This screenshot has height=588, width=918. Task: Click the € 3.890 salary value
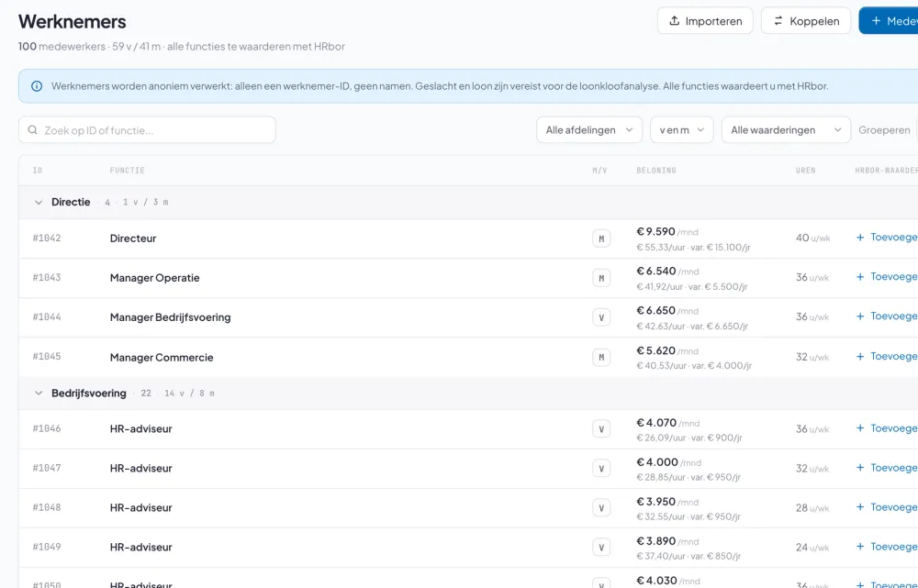click(x=656, y=541)
